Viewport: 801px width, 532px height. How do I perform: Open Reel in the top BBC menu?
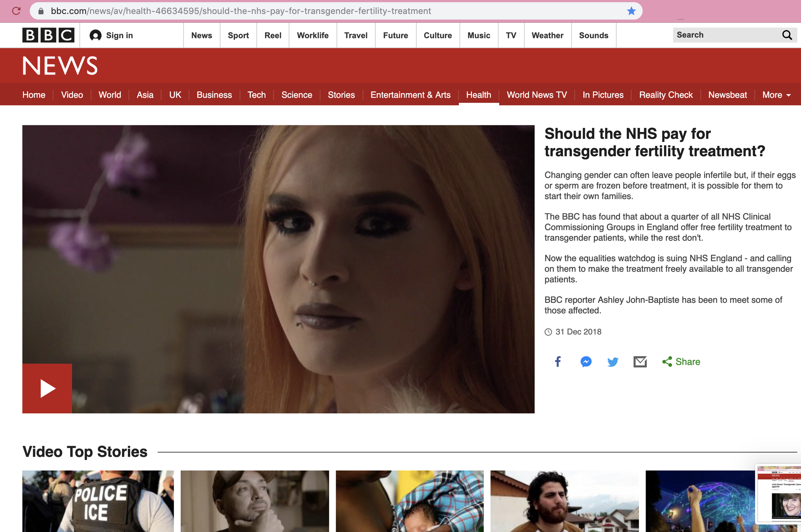273,35
